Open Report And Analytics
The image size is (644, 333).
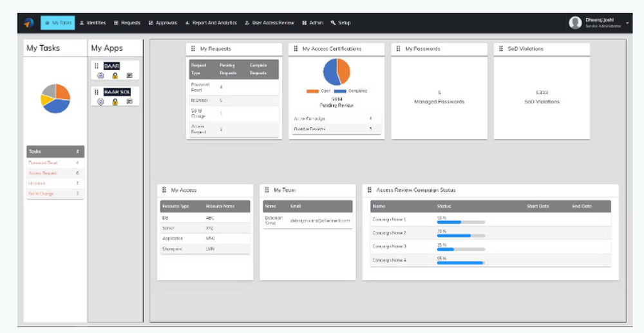pyautogui.click(x=211, y=23)
